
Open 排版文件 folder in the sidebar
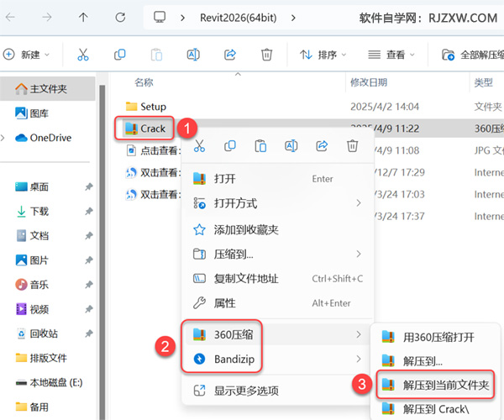coord(41,358)
